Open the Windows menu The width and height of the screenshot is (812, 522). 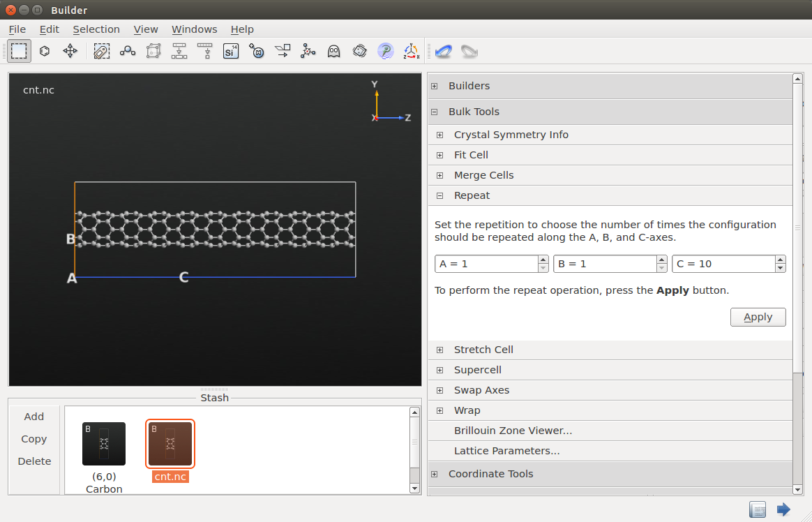(194, 29)
